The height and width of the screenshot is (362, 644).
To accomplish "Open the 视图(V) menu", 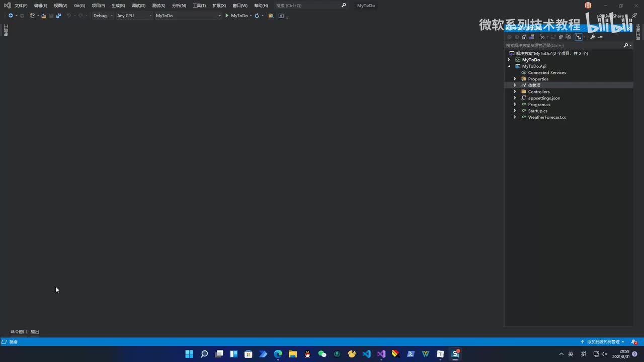I will [60, 6].
